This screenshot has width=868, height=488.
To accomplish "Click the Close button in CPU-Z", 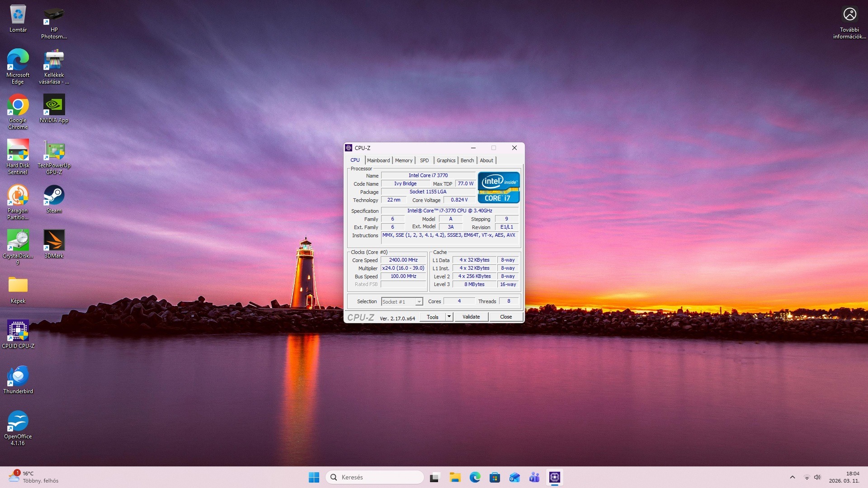I will [505, 317].
